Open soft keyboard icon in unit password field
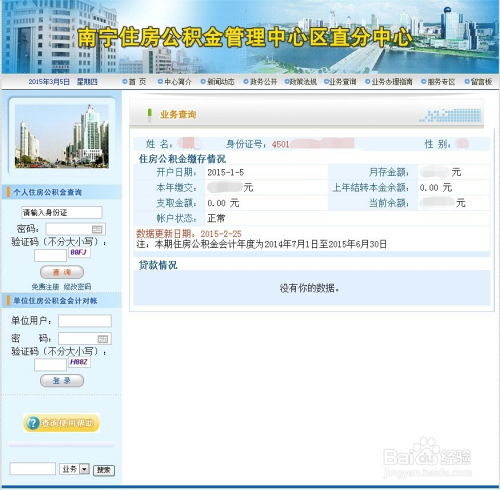Viewport: 500px width, 490px height. coord(103,339)
